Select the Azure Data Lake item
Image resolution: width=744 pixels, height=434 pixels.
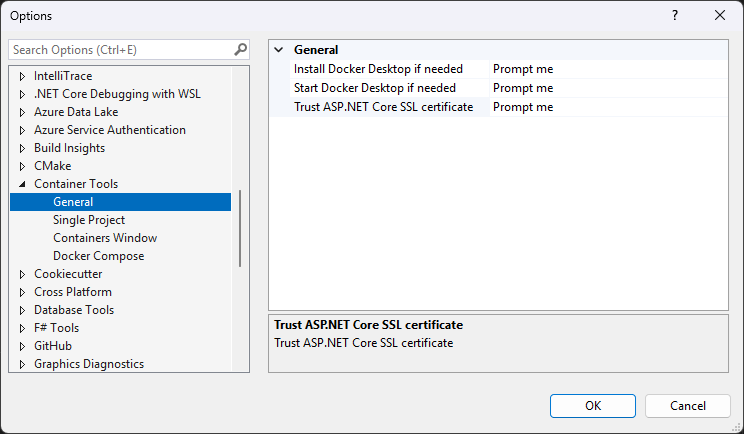click(76, 112)
